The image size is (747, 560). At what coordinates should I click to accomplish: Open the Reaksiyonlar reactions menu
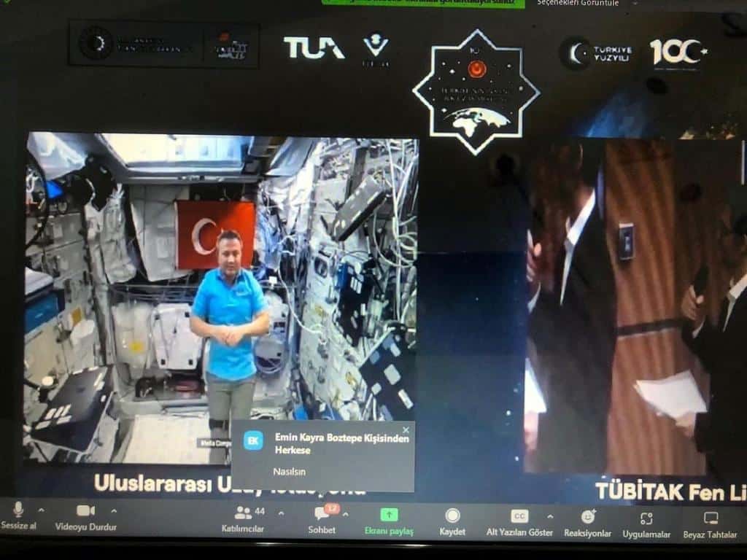click(x=588, y=517)
